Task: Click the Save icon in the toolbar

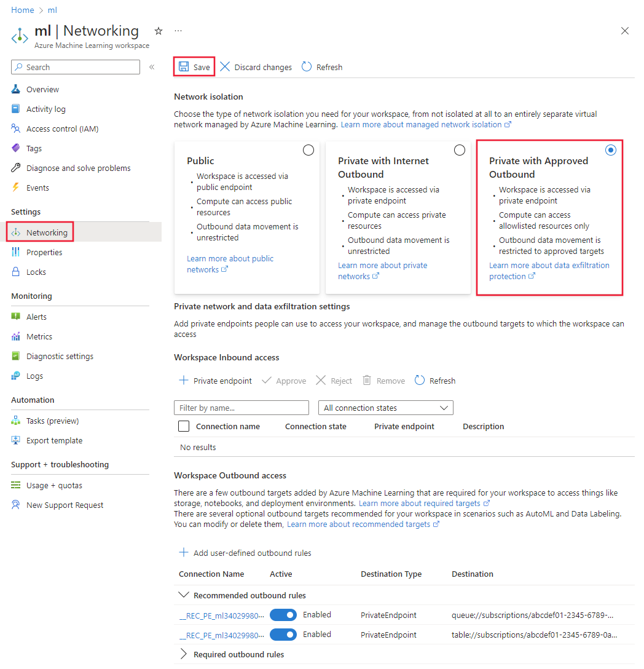Action: point(184,66)
